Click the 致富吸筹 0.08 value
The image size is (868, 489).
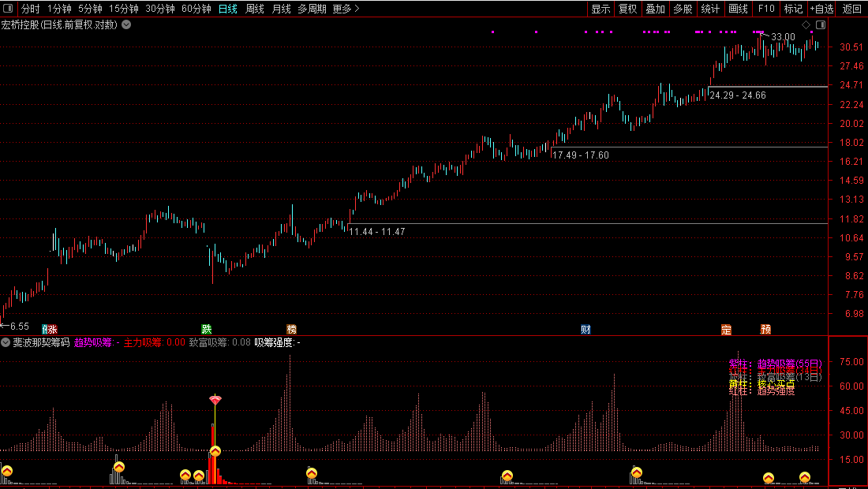220,342
